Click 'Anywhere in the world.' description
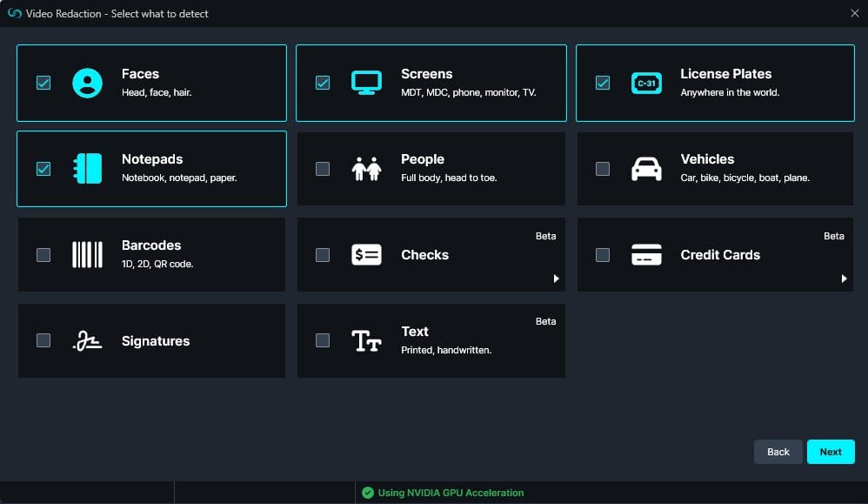868x504 pixels. click(x=730, y=92)
